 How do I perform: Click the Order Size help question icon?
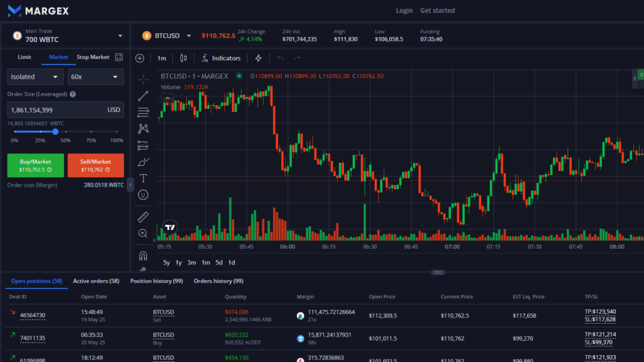73,94
